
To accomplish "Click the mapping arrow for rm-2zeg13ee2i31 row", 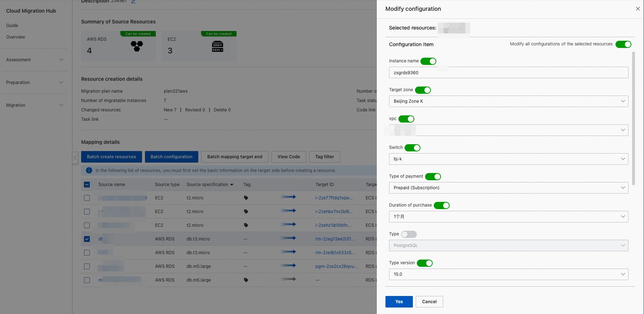I will coord(288,238).
